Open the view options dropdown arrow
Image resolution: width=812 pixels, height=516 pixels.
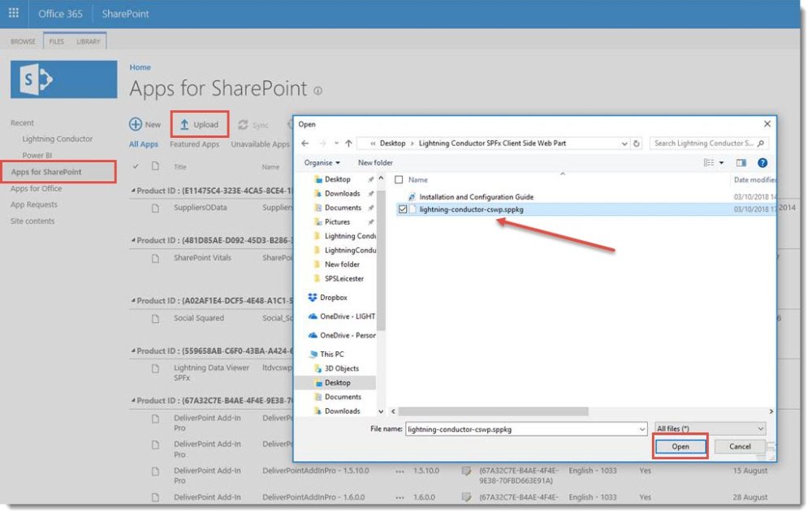click(x=721, y=162)
